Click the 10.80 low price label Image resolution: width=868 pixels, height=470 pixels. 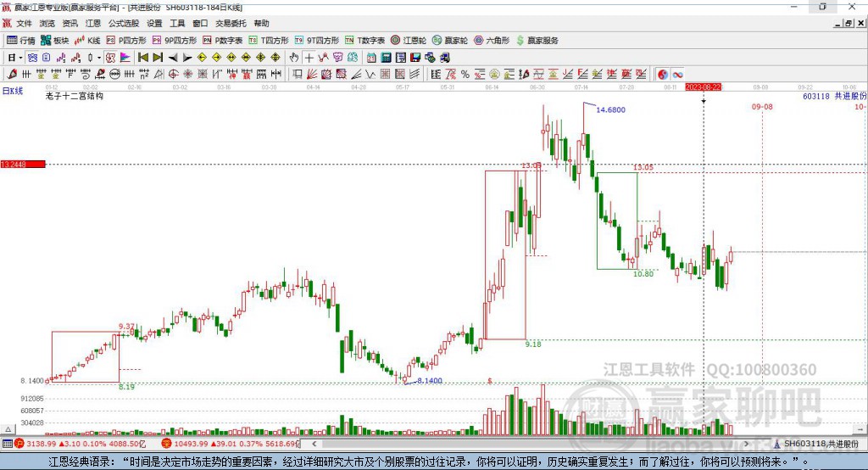click(643, 274)
